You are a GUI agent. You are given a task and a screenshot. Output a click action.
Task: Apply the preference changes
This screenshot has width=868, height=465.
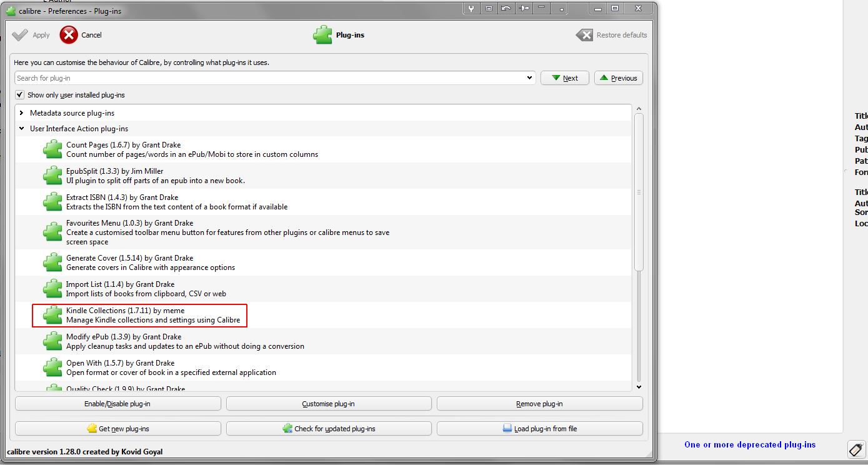(31, 35)
